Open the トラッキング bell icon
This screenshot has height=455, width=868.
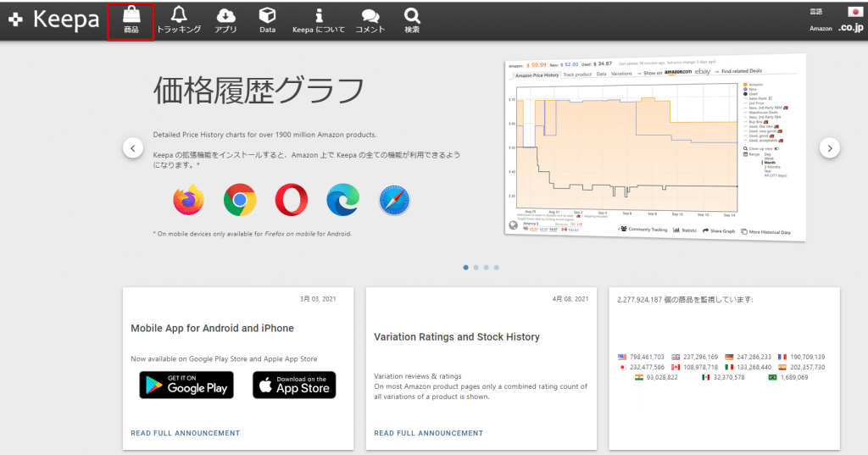(x=179, y=14)
